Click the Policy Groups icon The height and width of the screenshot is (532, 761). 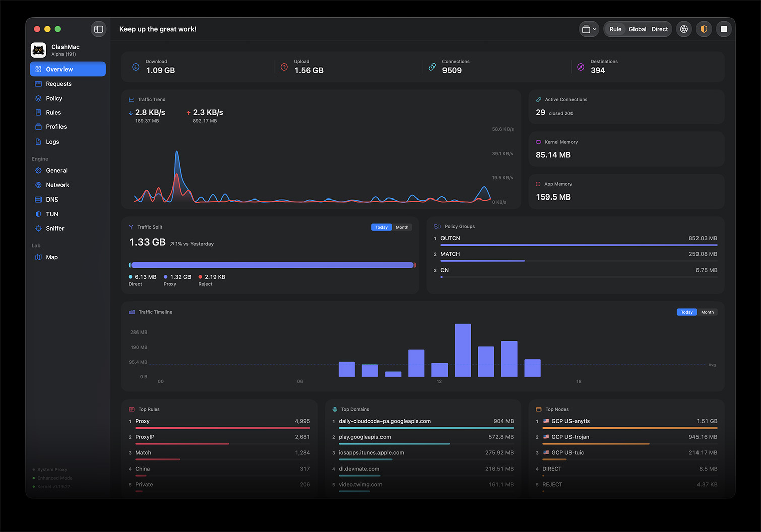tap(437, 227)
